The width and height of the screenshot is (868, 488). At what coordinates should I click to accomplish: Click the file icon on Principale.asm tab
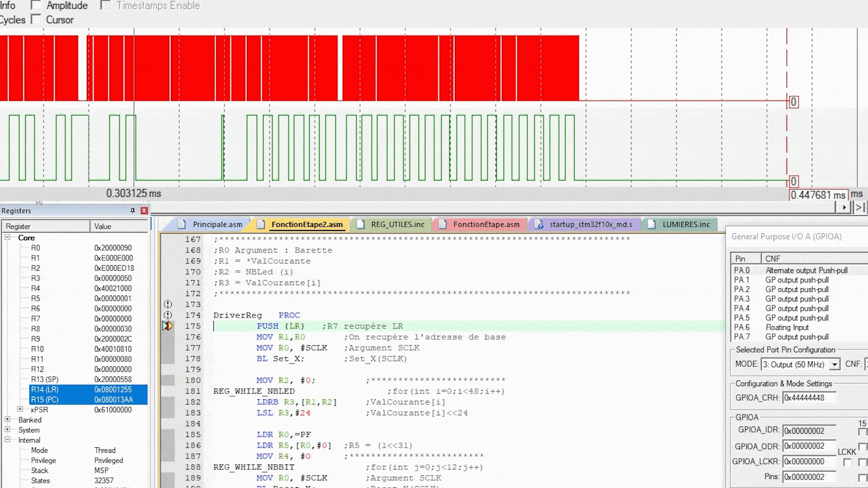182,224
